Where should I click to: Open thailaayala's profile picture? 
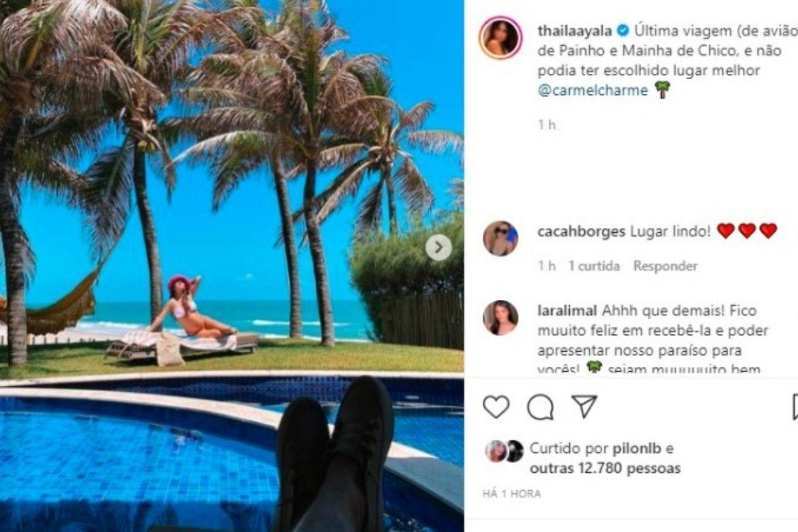click(501, 38)
